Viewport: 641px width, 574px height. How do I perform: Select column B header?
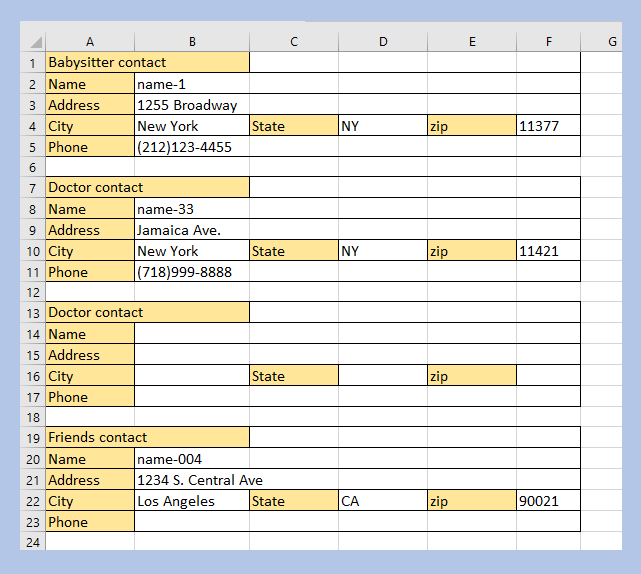pos(192,42)
